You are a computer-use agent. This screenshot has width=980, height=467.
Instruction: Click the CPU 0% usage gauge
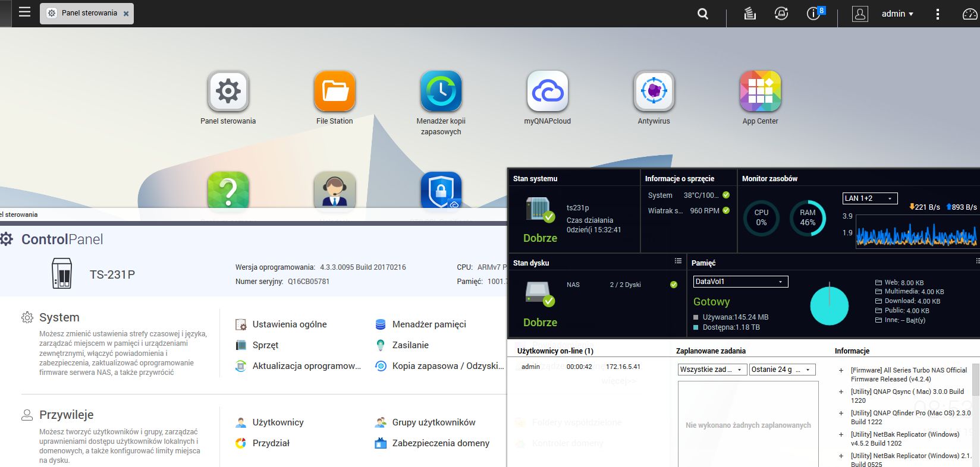761,218
